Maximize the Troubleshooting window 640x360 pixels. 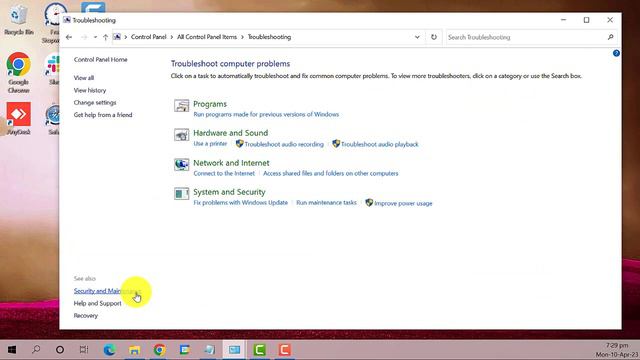coord(587,20)
